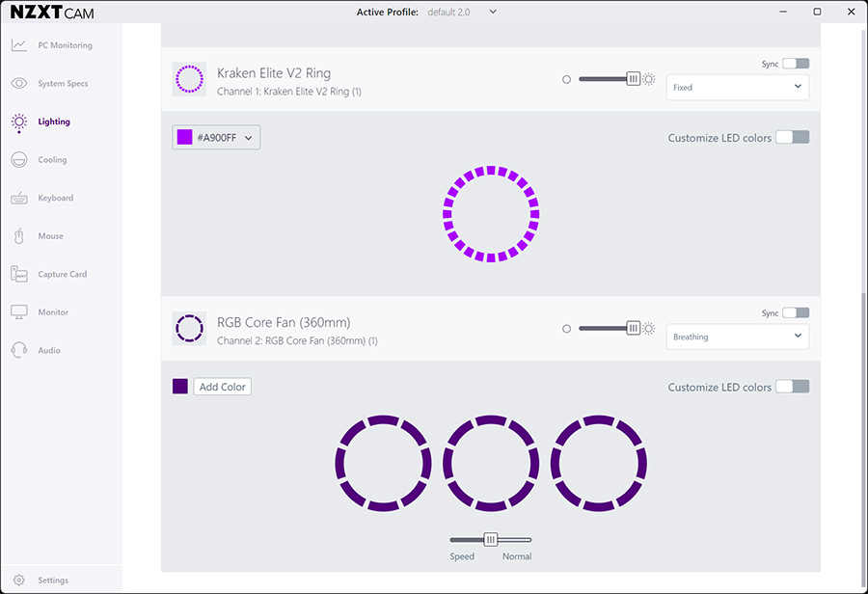Open Capture Card icon in sidebar
Viewport: 868px width, 594px height.
(19, 274)
